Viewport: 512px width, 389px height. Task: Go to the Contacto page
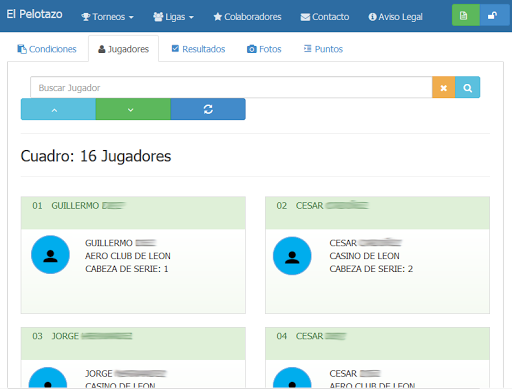click(325, 17)
